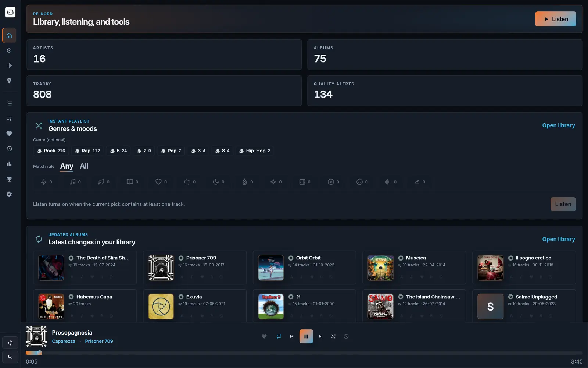This screenshot has width=588, height=368.
Task: Open The Death of Slim Shady album cover
Action: pos(51,268)
